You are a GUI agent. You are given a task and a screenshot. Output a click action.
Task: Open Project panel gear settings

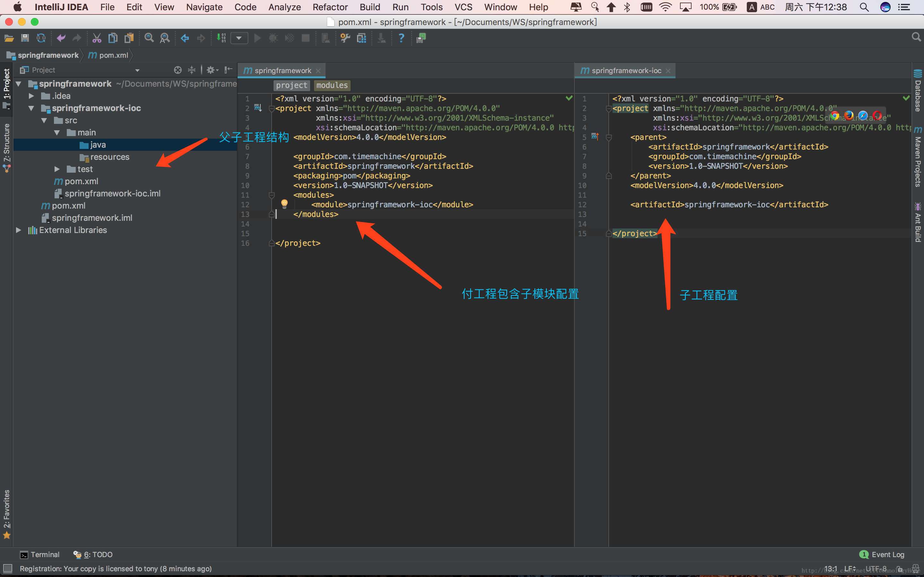point(212,70)
